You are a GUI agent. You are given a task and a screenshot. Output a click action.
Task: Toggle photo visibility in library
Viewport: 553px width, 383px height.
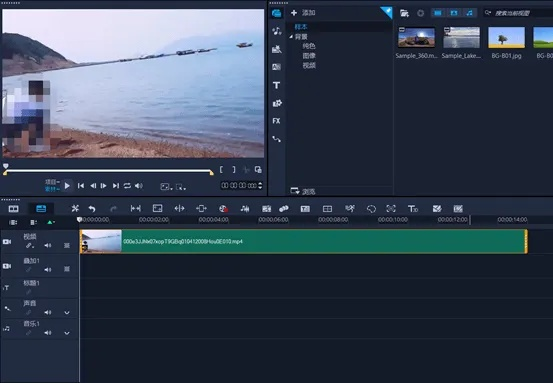[454, 13]
